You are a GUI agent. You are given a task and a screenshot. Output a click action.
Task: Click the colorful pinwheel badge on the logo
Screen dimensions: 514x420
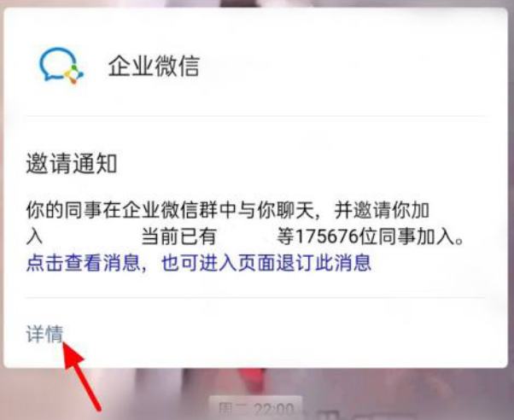pyautogui.click(x=73, y=74)
